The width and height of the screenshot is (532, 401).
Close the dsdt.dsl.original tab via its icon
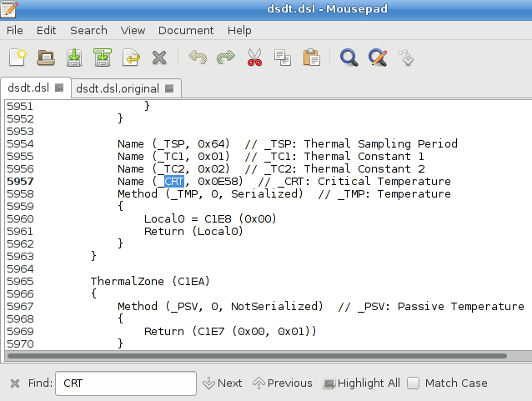point(169,88)
